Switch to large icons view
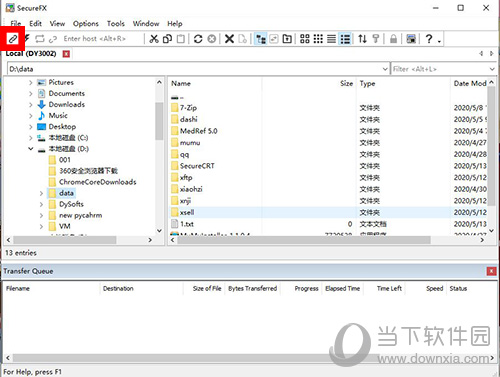This screenshot has height=377, width=500. tap(305, 39)
